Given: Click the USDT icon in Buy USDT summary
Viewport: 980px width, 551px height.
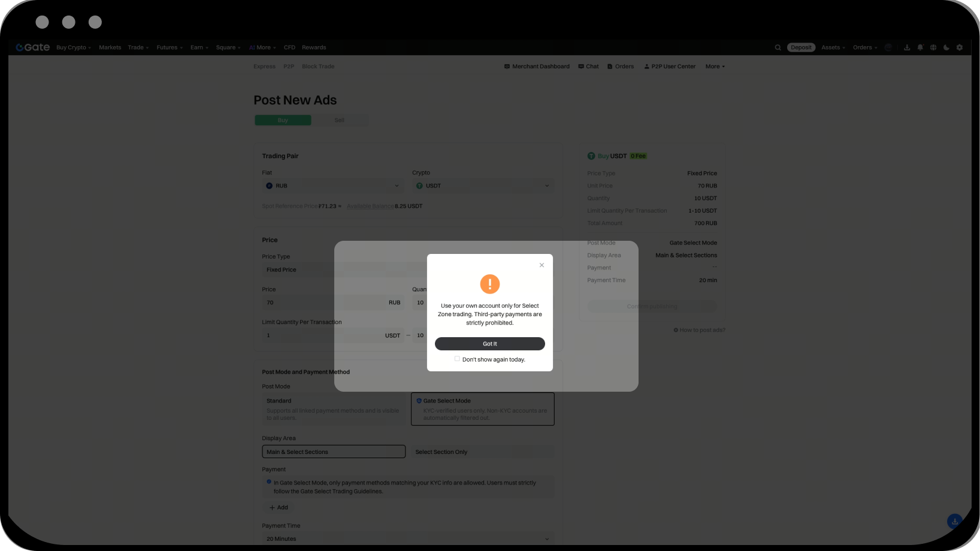Looking at the screenshot, I should [x=591, y=156].
